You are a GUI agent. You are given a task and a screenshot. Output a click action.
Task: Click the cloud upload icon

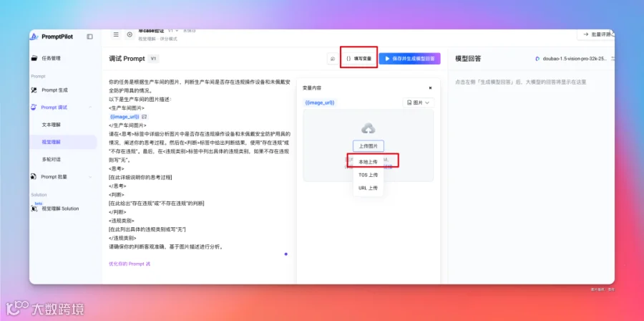coord(368,129)
